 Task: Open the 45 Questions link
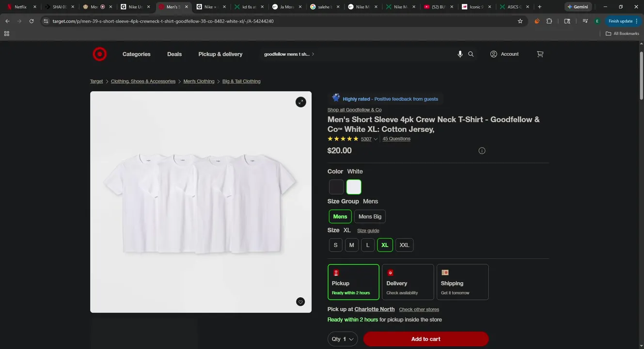[x=396, y=139]
